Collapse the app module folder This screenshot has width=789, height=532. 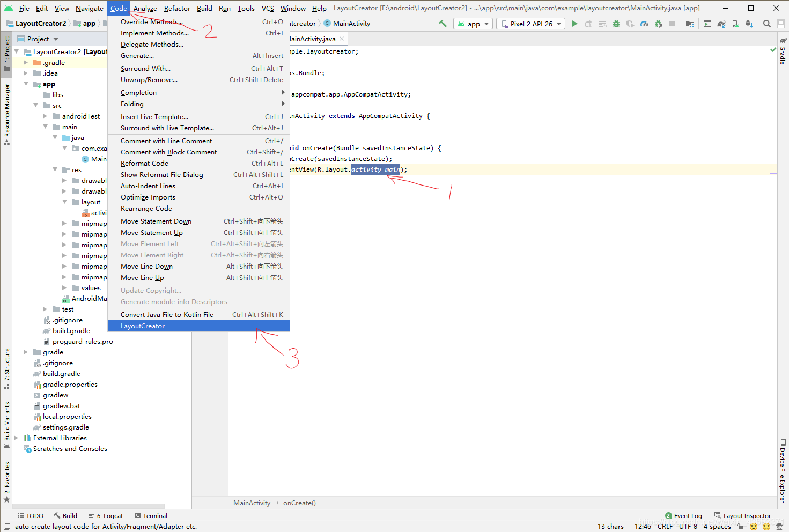(x=26, y=84)
